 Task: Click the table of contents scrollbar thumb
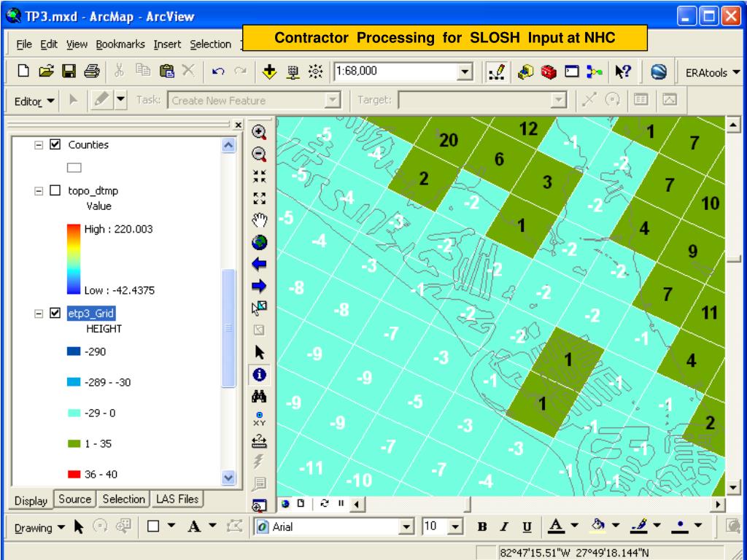click(x=228, y=328)
